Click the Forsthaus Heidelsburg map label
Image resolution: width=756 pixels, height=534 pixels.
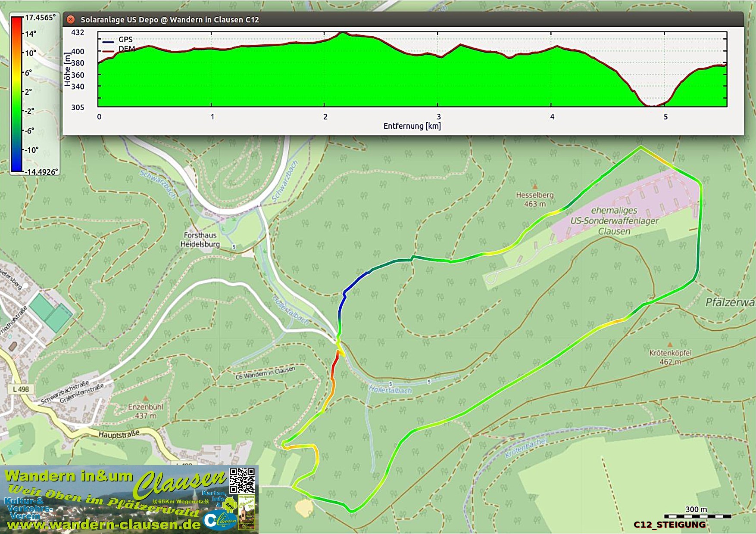[200, 240]
